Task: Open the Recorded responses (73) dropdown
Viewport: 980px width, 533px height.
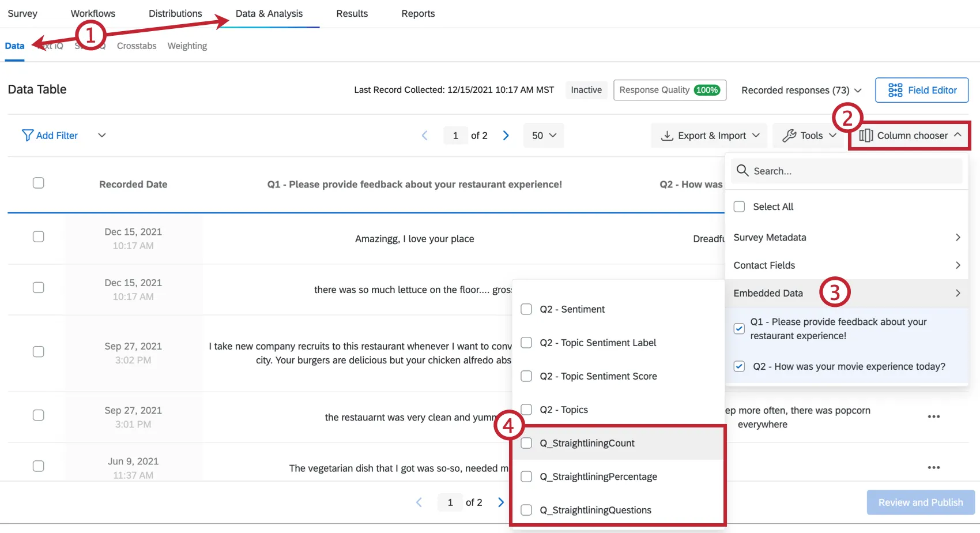Action: [x=801, y=90]
